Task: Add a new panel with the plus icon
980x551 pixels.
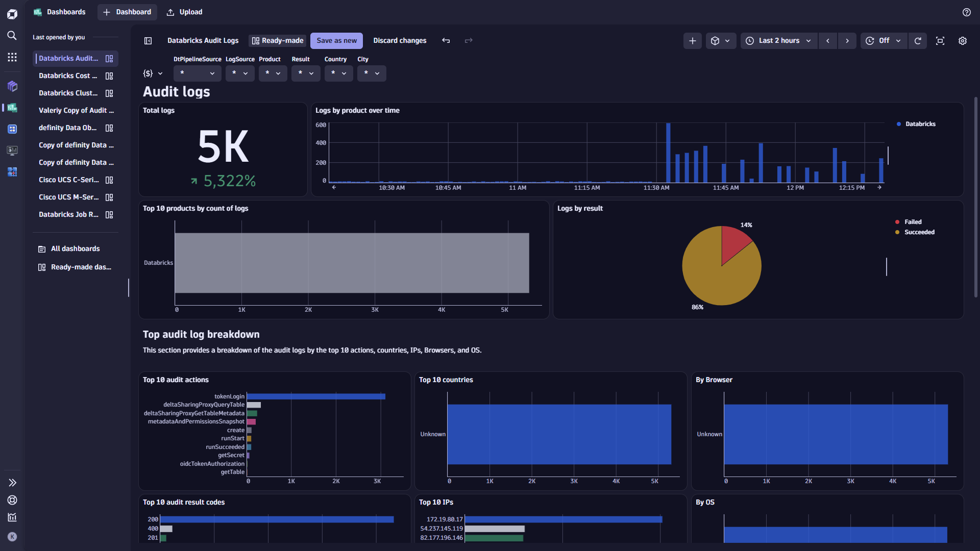Action: point(692,40)
